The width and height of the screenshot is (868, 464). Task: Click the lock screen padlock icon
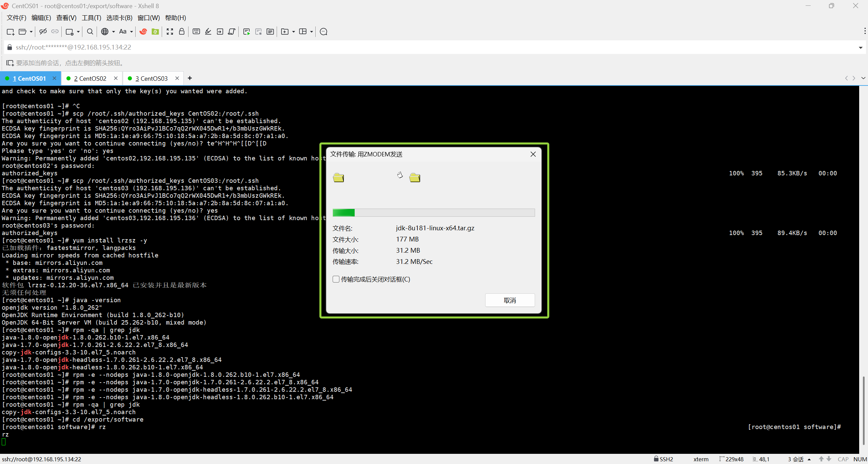pos(182,32)
